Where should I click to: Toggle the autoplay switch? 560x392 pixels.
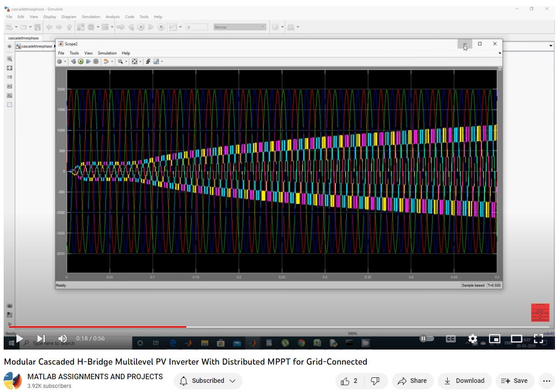[x=426, y=339]
